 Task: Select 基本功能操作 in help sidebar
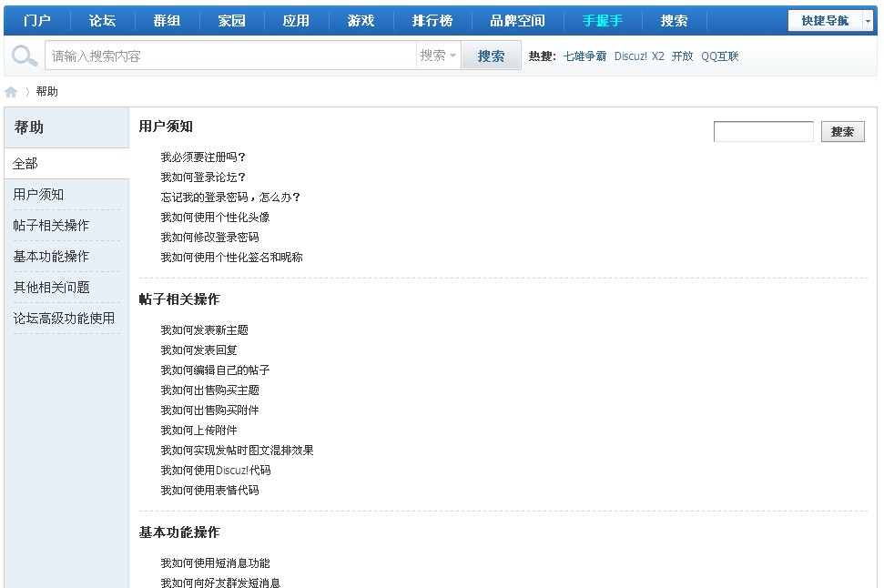(51, 257)
